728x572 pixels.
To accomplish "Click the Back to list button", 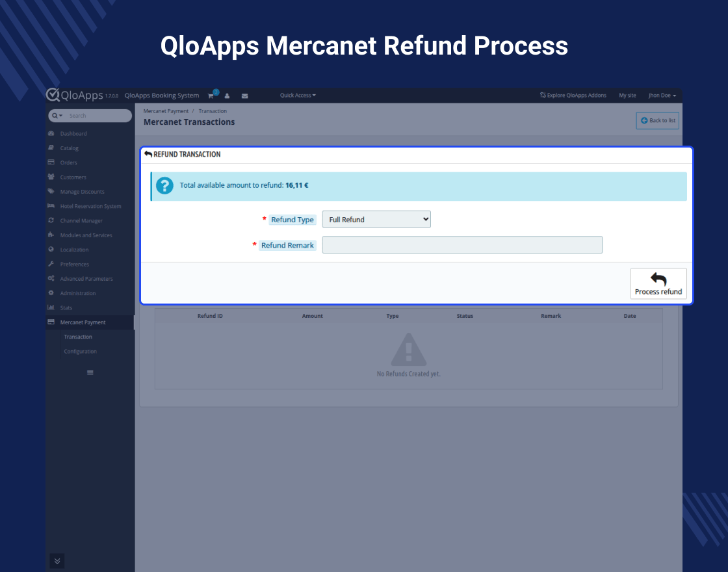I will coord(657,120).
